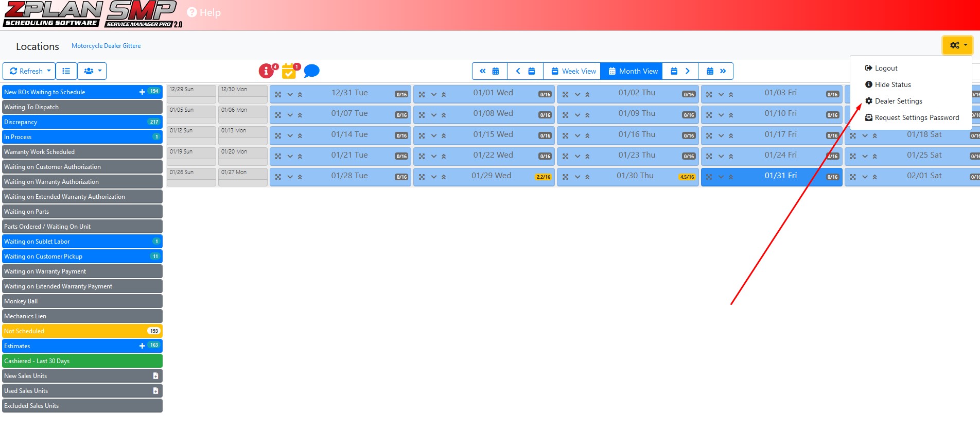The width and height of the screenshot is (980, 445).
Task: Choose Dealer Settings from the menu
Action: (898, 101)
